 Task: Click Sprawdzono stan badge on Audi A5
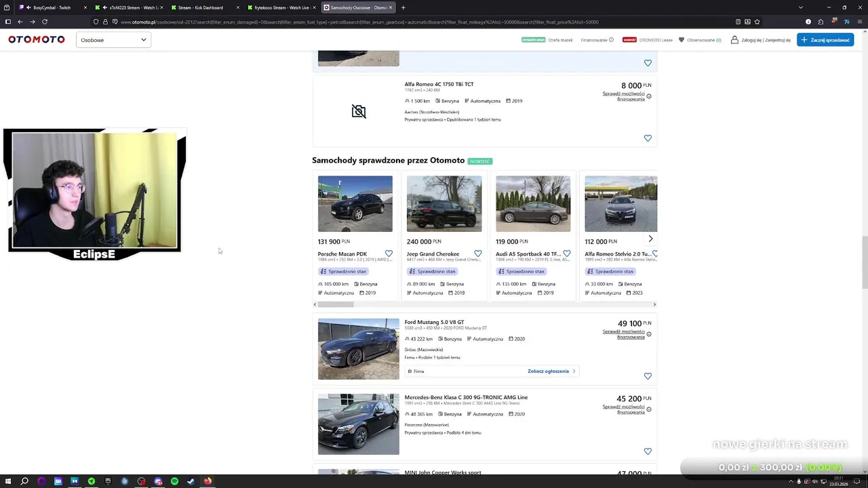pyautogui.click(x=521, y=271)
